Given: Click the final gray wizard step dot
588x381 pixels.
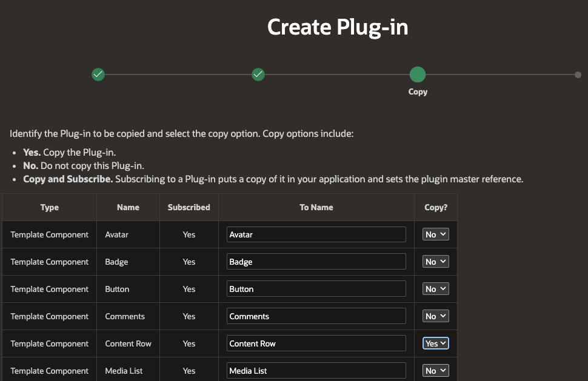Looking at the screenshot, I should coord(578,75).
